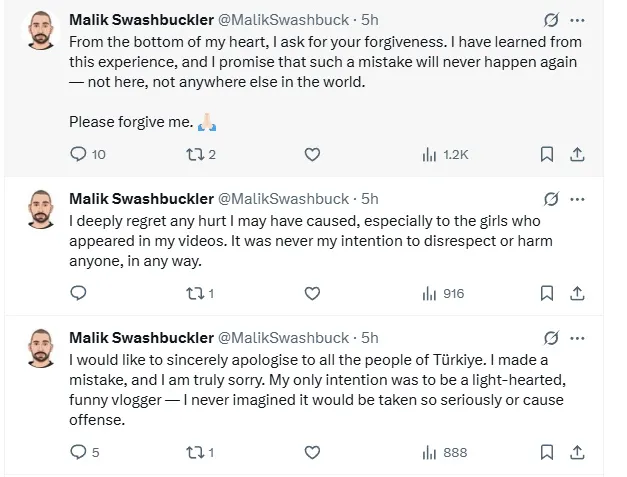Open @MalikSwashbuck handle on second tweet

[285, 199]
